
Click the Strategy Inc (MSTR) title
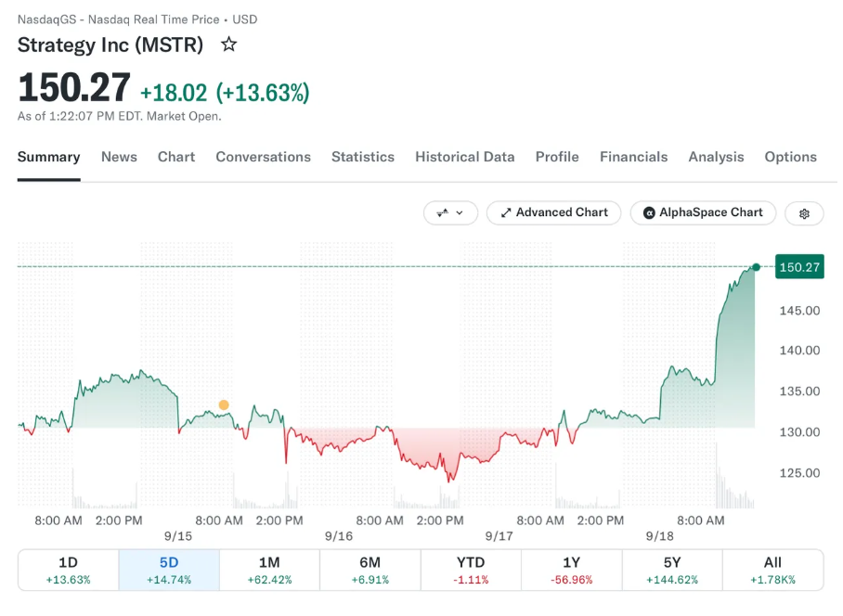110,45
